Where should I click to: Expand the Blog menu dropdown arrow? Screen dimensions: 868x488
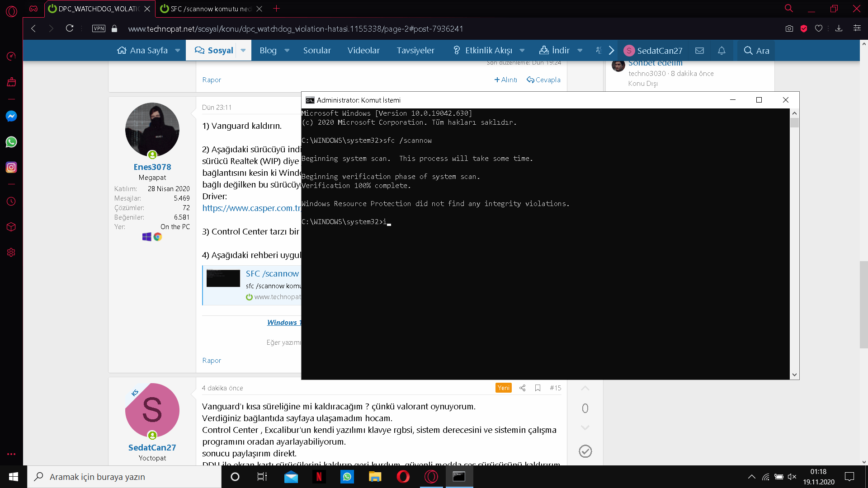pyautogui.click(x=287, y=51)
